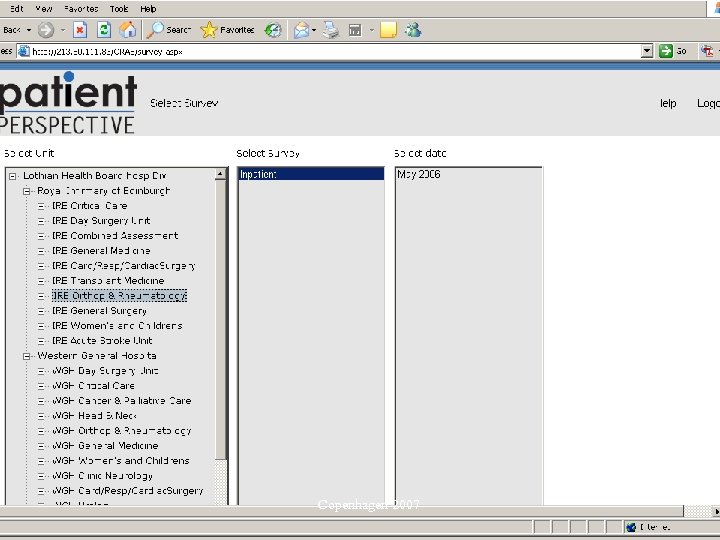Screen dimensions: 720x540
Task: Select WGH General Medicine unit
Action: (x=105, y=445)
